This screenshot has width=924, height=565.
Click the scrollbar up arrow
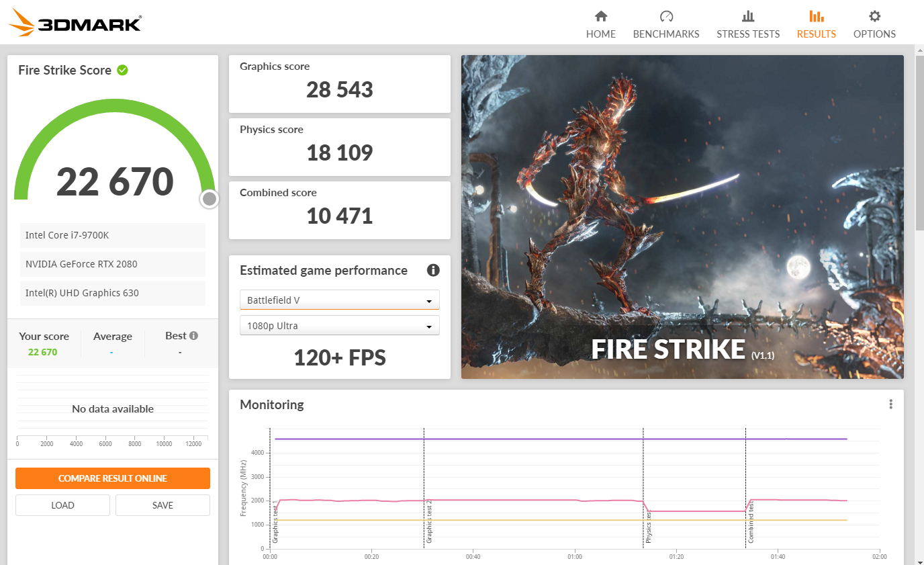coord(919,51)
